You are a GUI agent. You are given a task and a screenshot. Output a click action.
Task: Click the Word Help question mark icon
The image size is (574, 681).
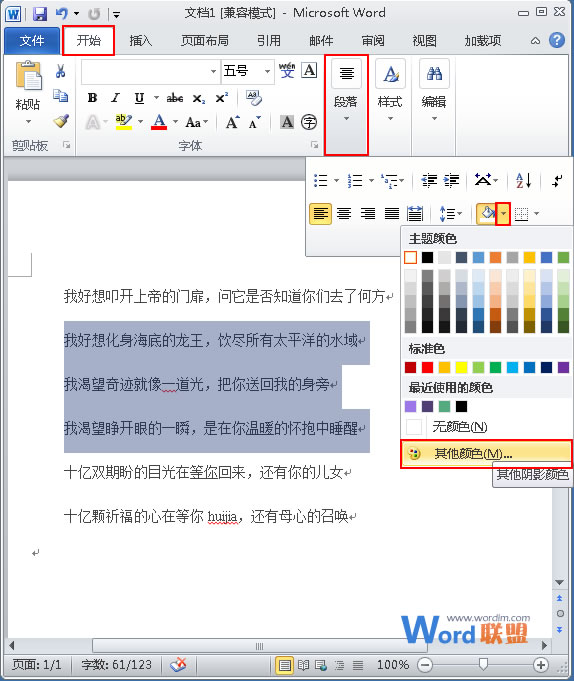point(557,40)
